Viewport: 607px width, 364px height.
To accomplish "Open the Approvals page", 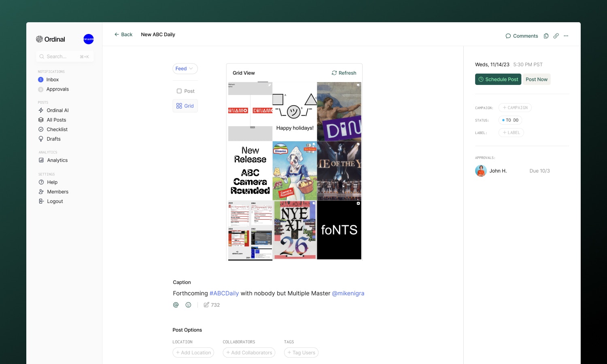I will [57, 89].
